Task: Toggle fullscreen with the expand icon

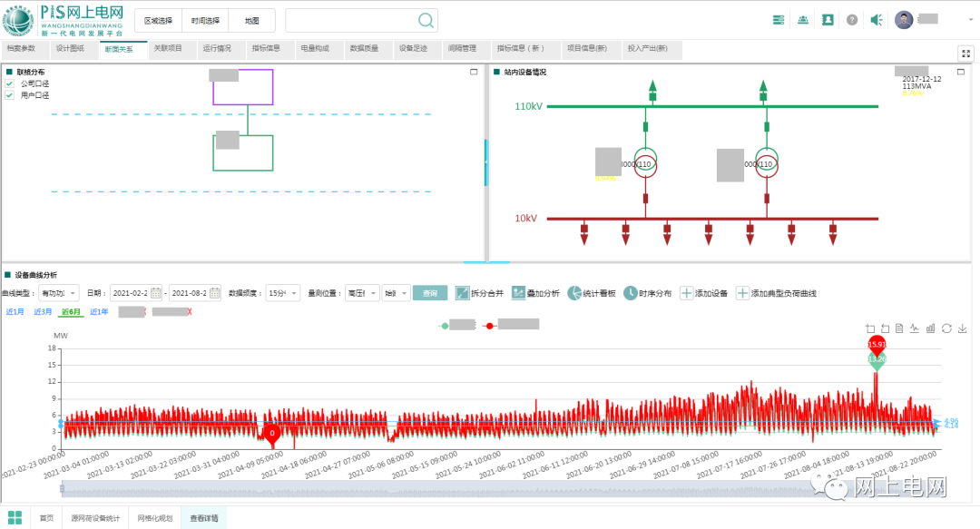Action: (965, 54)
